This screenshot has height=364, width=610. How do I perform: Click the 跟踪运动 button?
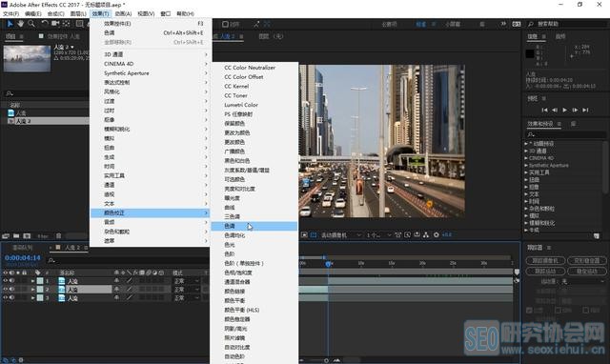click(545, 271)
